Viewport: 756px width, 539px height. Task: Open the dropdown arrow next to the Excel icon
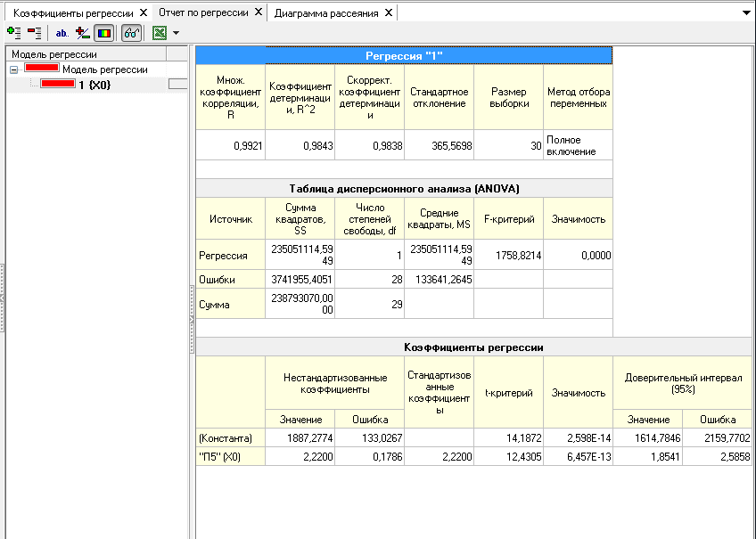pyautogui.click(x=176, y=33)
